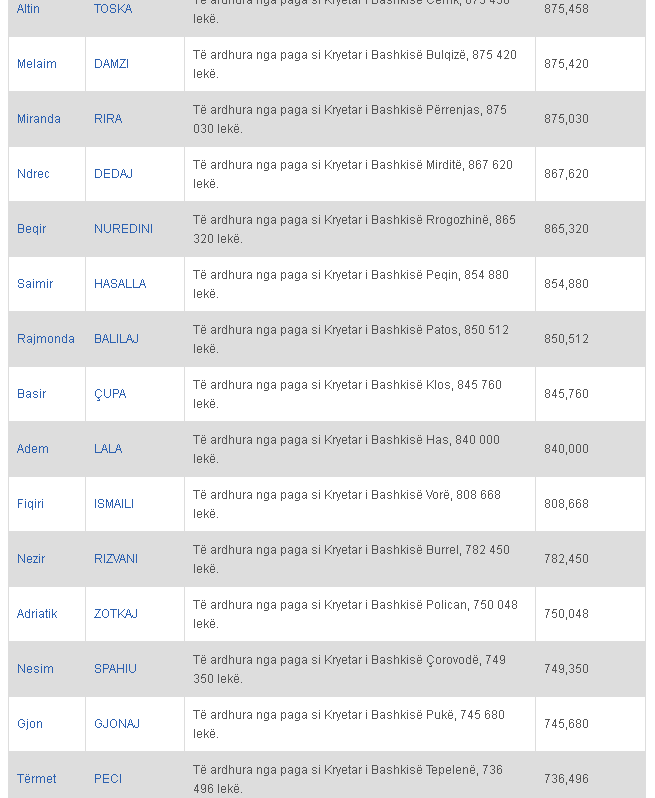
Task: Click the "DEDAJ" surname link
Action: click(113, 174)
